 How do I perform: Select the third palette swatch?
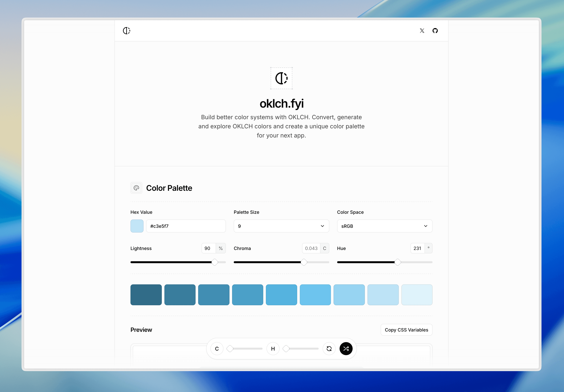(214, 295)
